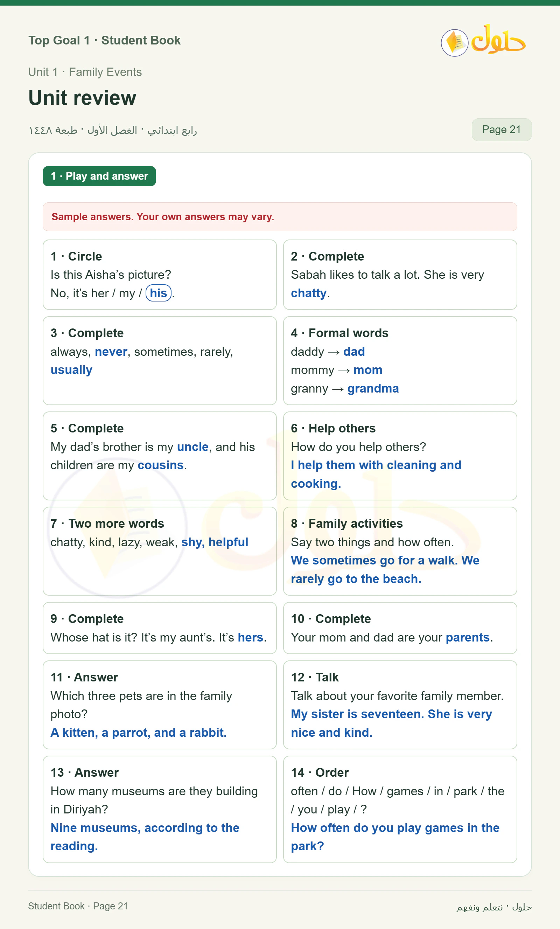Click the word 'never' in card 3
The width and height of the screenshot is (560, 929).
(x=111, y=352)
